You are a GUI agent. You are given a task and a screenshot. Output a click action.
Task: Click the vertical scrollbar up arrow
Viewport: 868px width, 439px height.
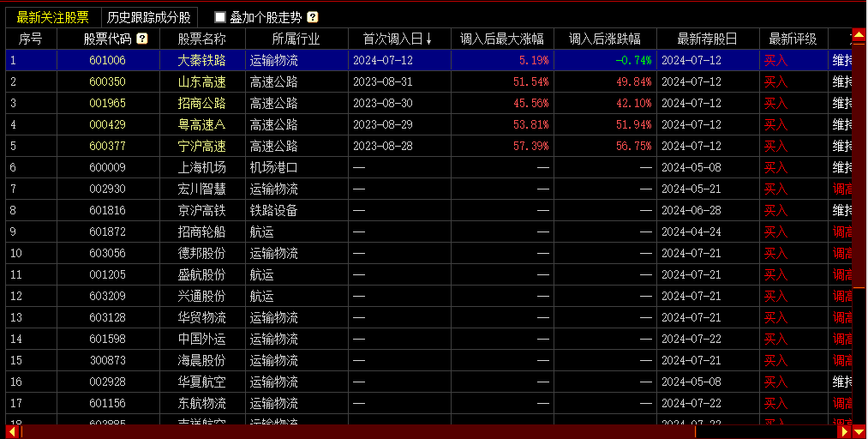[x=859, y=39]
